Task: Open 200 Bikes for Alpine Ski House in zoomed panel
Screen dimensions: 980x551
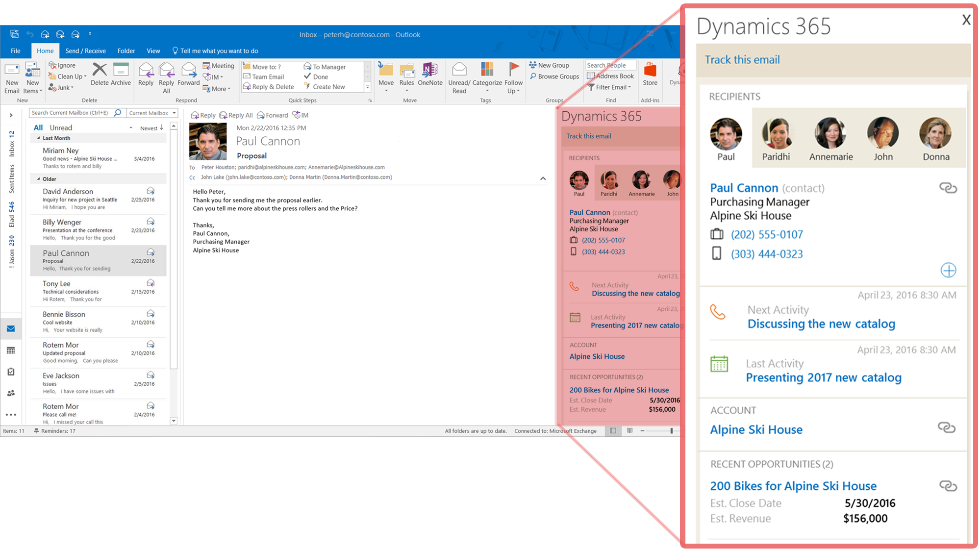Action: click(x=793, y=486)
